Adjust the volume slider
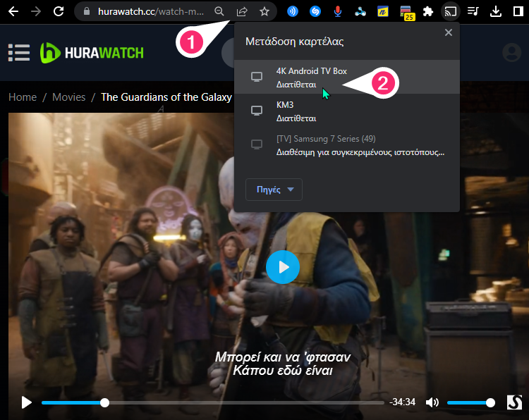The height and width of the screenshot is (420, 529). (471, 402)
